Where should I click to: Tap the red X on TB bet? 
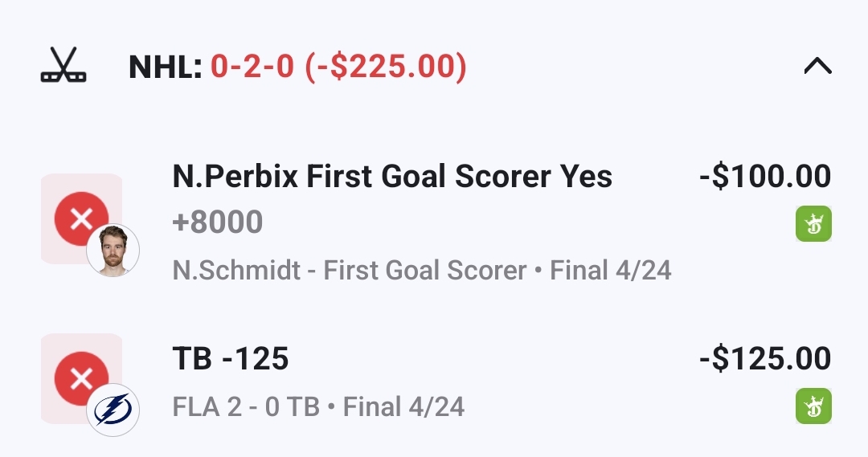(x=81, y=377)
